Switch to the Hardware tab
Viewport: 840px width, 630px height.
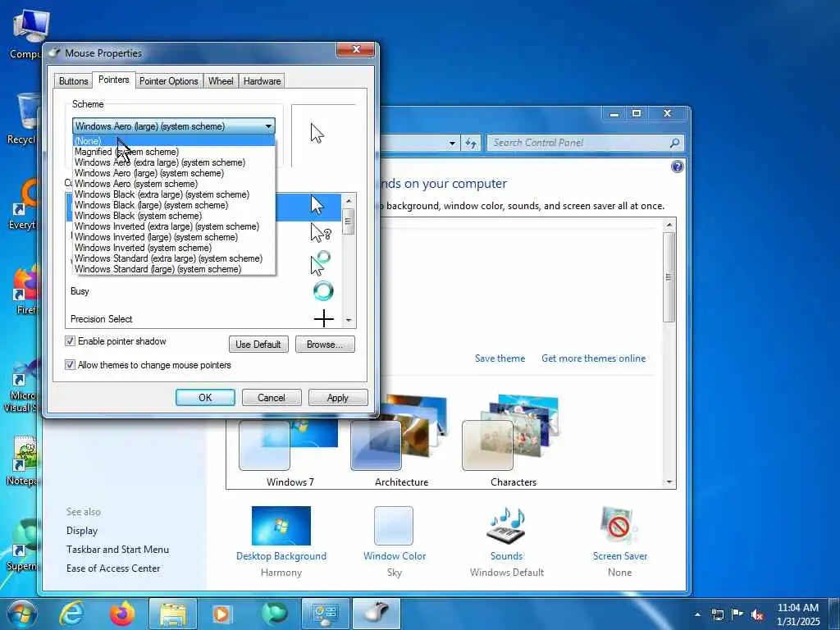tap(262, 81)
